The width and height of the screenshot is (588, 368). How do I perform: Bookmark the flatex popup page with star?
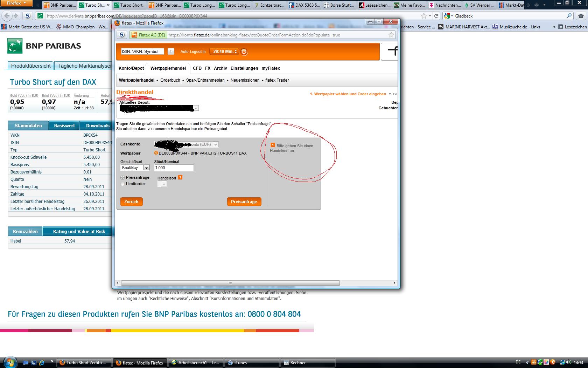tap(391, 35)
